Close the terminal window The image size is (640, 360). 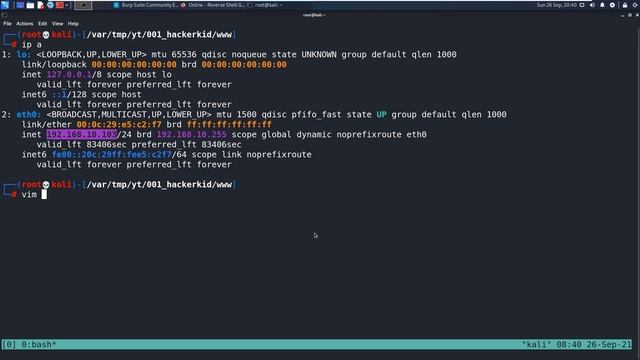click(x=637, y=15)
